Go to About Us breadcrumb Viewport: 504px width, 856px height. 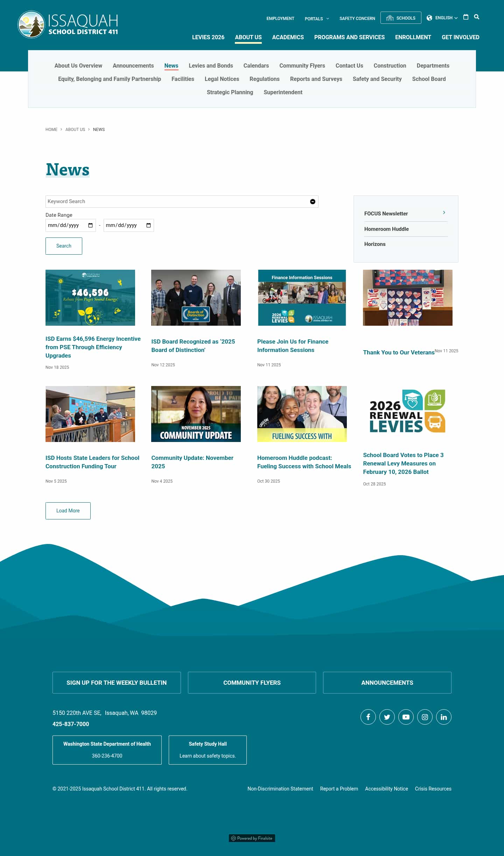pyautogui.click(x=75, y=130)
